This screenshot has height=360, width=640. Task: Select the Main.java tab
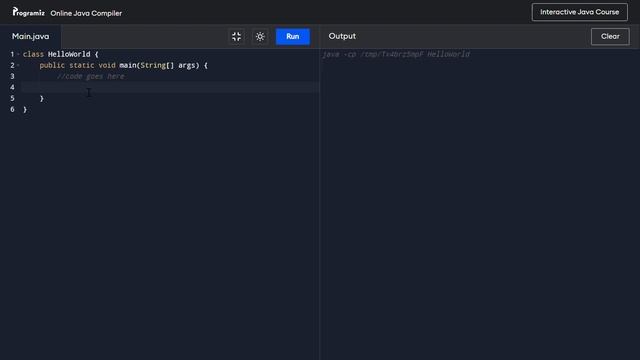pyautogui.click(x=31, y=37)
